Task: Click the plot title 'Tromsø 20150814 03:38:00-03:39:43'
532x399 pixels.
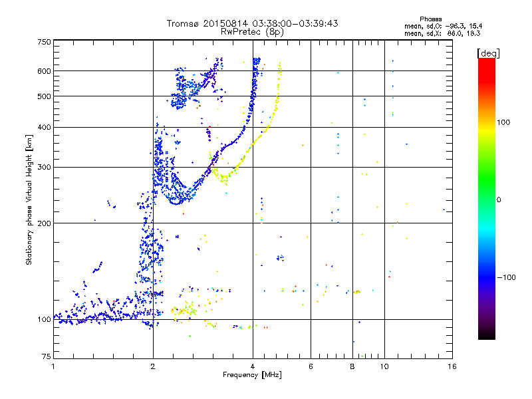Action: click(252, 23)
